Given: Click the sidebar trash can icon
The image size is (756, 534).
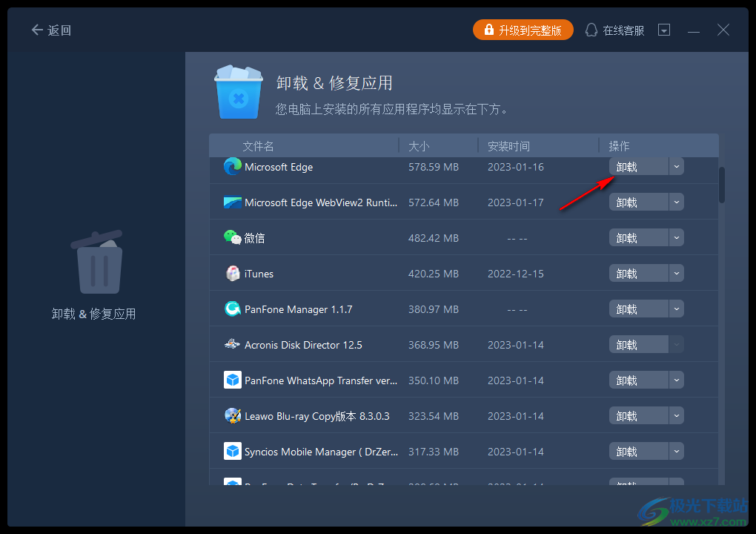Looking at the screenshot, I should [x=97, y=262].
